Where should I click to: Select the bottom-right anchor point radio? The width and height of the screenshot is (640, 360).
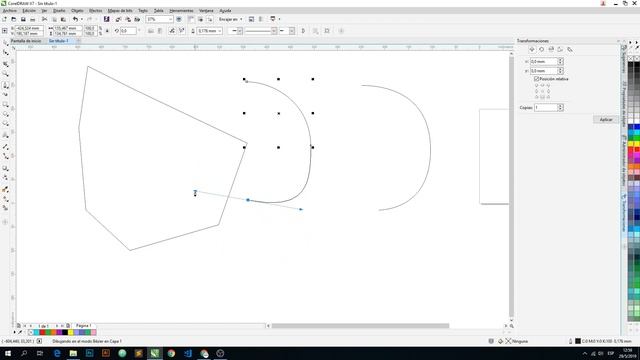[x=548, y=97]
